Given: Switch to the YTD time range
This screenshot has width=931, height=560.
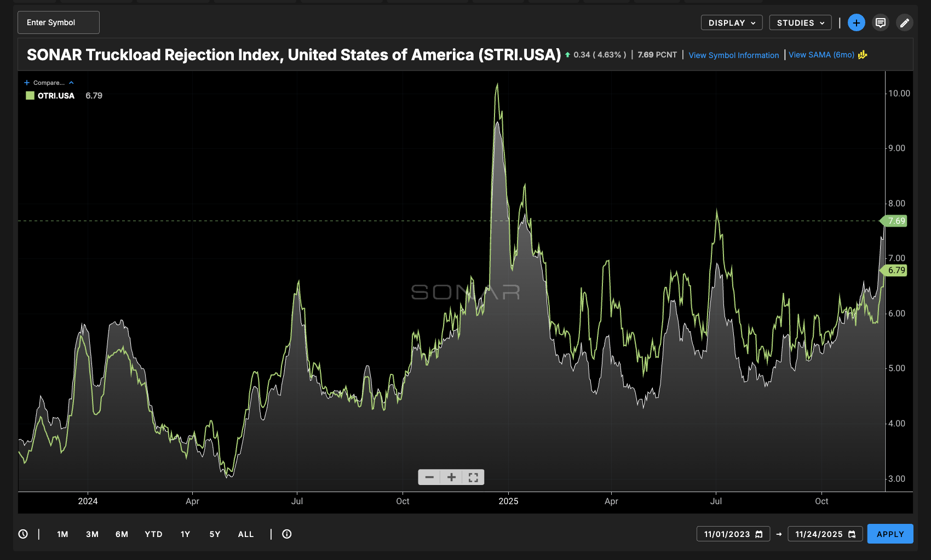Looking at the screenshot, I should click(x=153, y=534).
